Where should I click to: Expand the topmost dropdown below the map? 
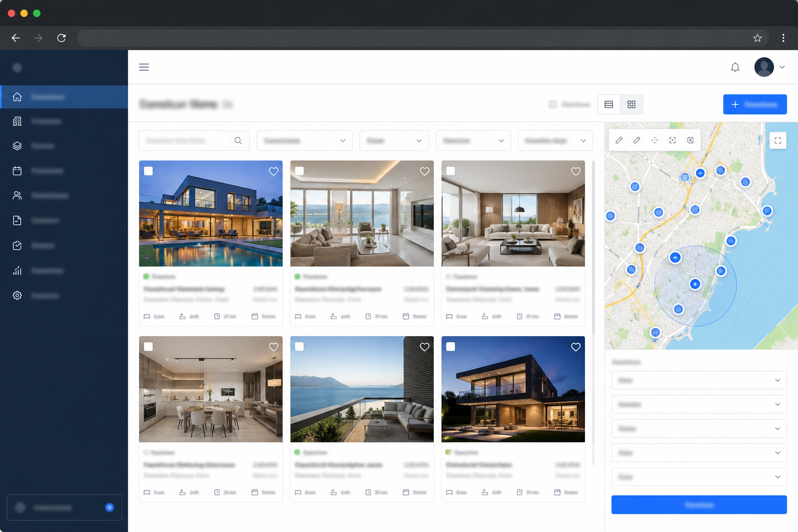pos(699,380)
